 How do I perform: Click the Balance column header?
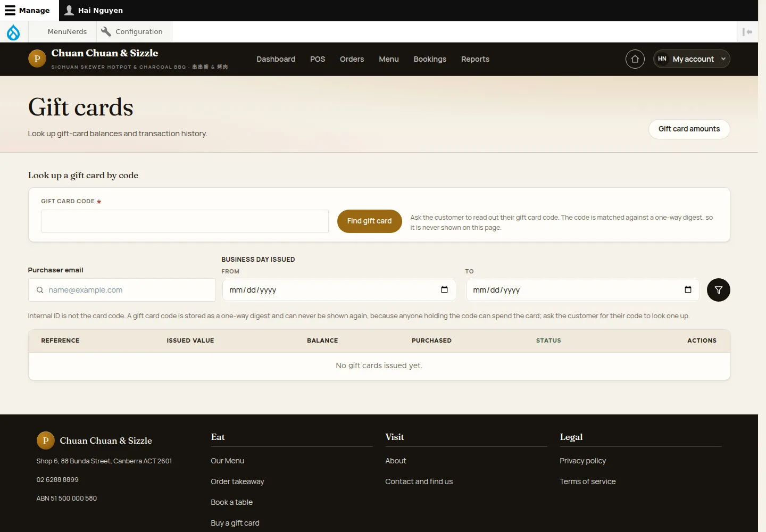coord(322,340)
